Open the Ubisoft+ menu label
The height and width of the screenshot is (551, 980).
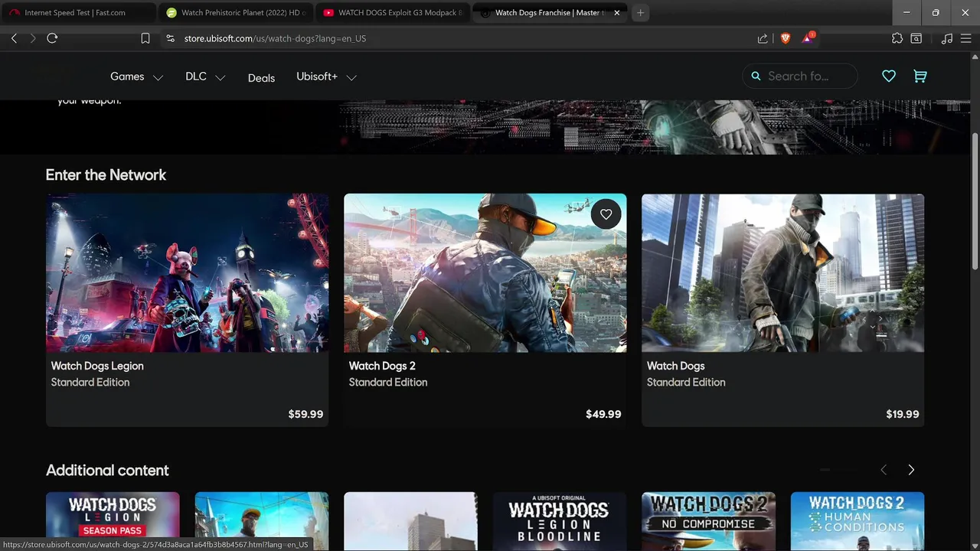point(317,77)
